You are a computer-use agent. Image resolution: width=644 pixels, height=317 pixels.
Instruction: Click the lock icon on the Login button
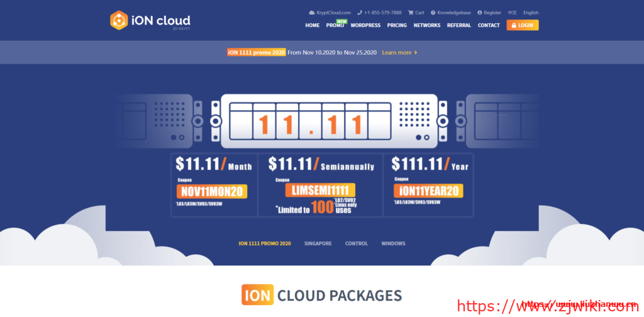514,26
